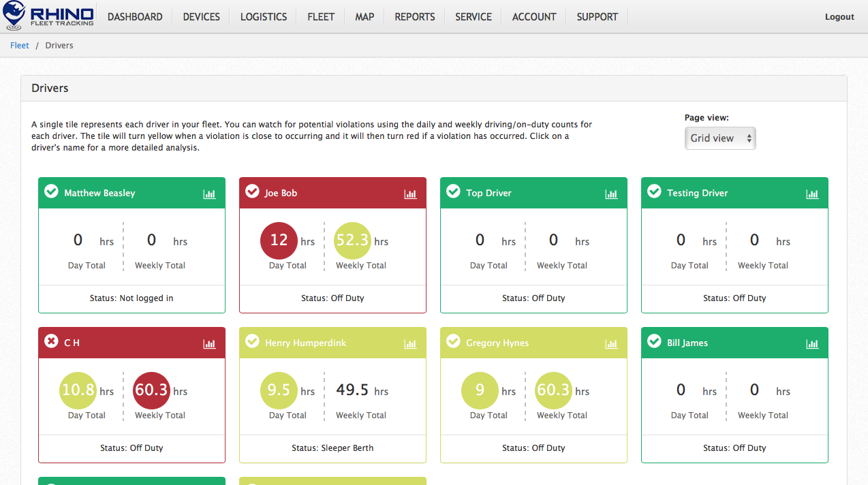Image resolution: width=868 pixels, height=485 pixels.
Task: Go to the Dashboard menu
Action: [x=135, y=16]
